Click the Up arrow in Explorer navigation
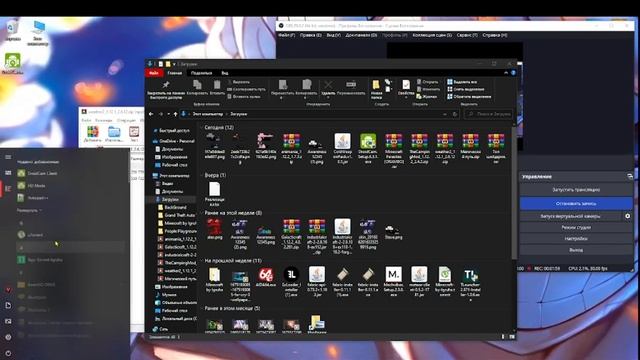This screenshot has height=360, width=640. coord(176,114)
